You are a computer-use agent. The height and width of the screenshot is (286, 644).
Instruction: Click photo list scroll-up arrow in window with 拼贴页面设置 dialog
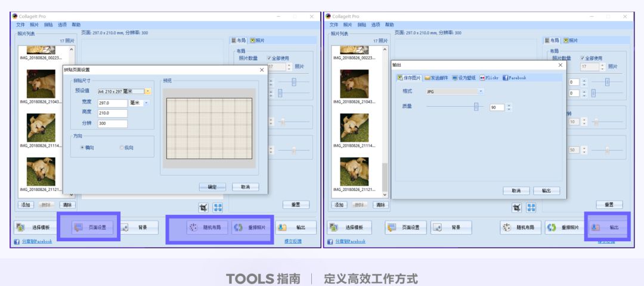(72, 49)
